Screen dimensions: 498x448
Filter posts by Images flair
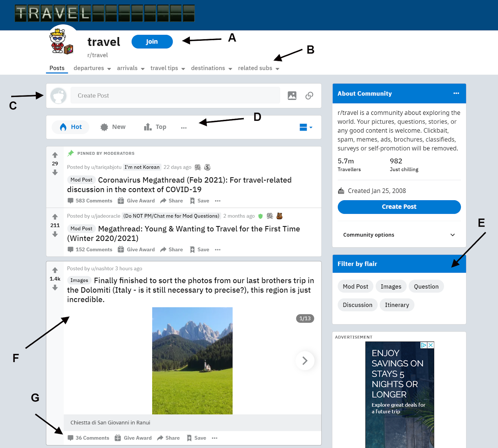click(391, 286)
